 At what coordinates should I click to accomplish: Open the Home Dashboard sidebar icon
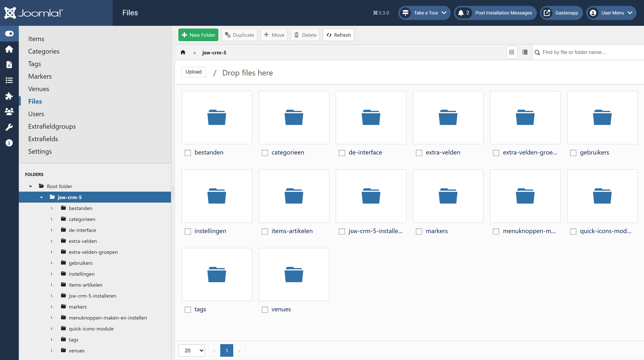pyautogui.click(x=9, y=49)
